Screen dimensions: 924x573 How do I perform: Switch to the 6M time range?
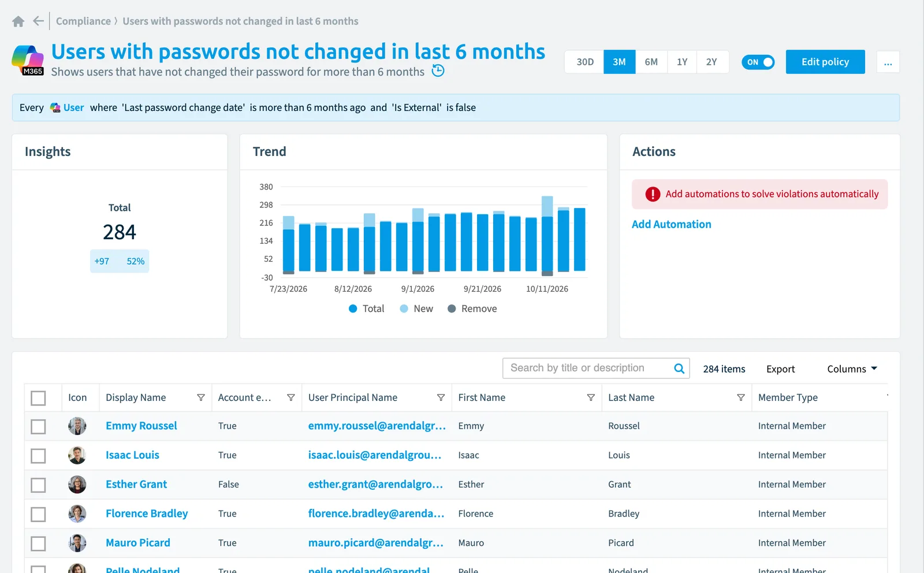tap(651, 62)
